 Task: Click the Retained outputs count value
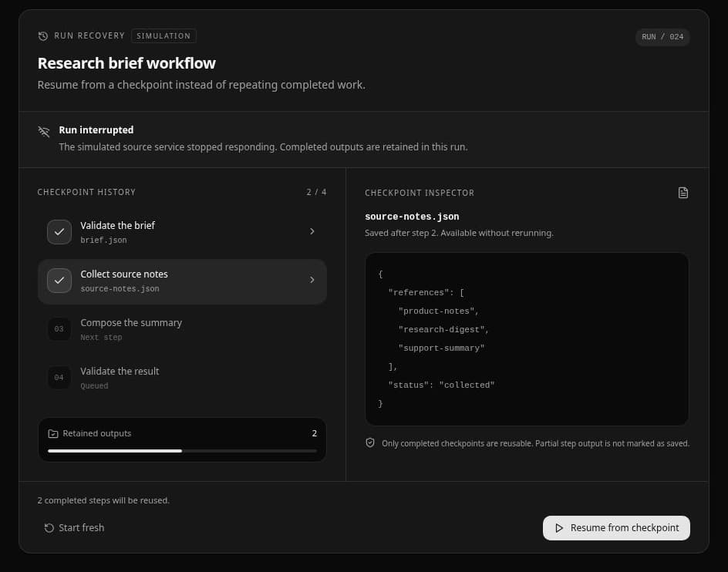[315, 433]
